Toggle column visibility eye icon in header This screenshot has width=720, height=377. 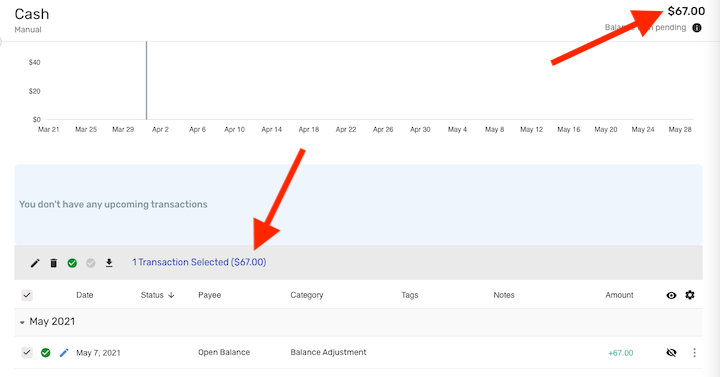coord(671,295)
